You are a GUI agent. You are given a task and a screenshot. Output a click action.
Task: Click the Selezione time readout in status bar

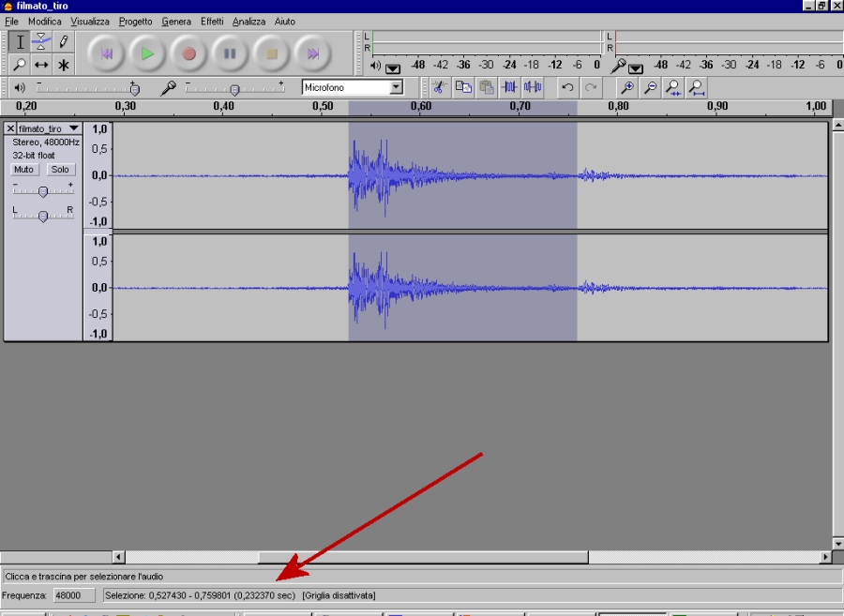pos(200,595)
